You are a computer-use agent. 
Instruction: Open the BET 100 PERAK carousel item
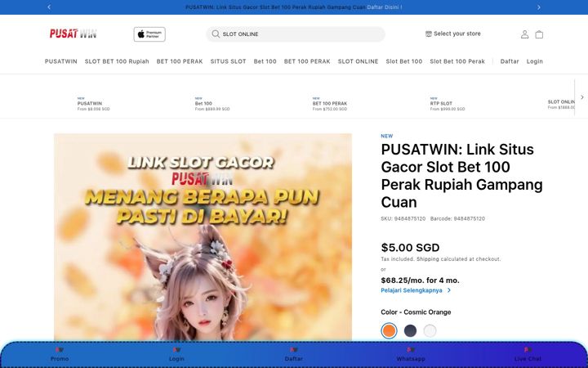pos(330,104)
